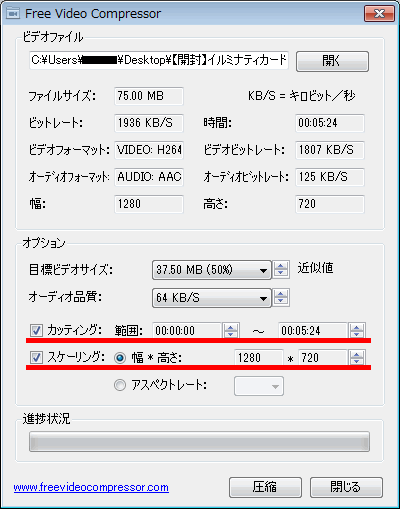Click the scaling width field showing 1280

(259, 358)
